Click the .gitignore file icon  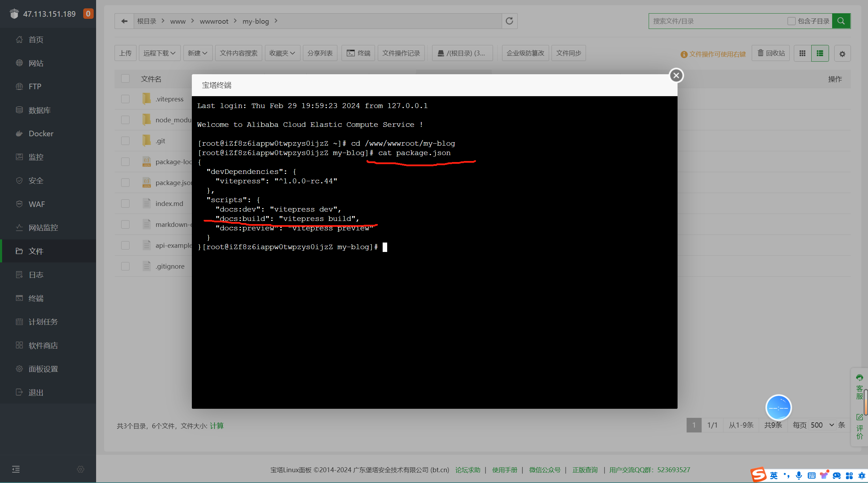click(x=147, y=266)
